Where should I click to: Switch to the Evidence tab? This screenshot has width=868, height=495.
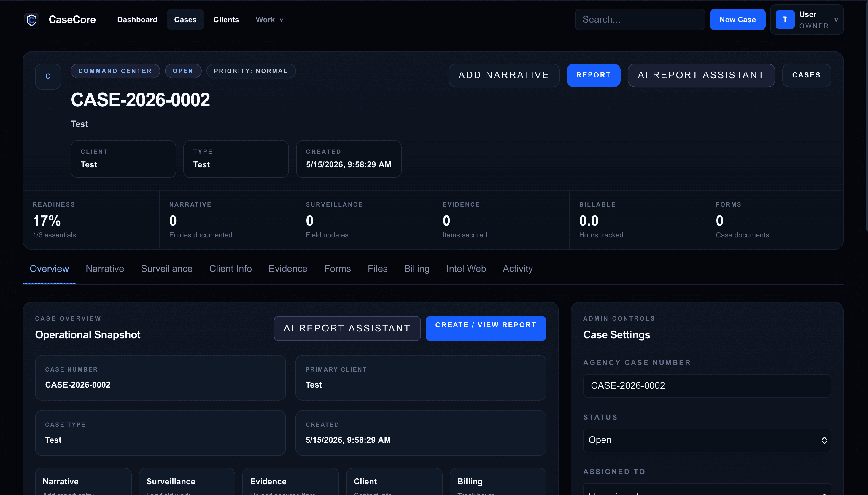pyautogui.click(x=288, y=269)
